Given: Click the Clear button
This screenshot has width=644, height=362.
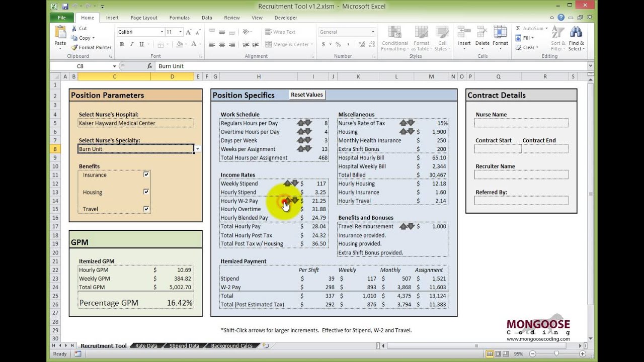Looking at the screenshot, I should 527,47.
